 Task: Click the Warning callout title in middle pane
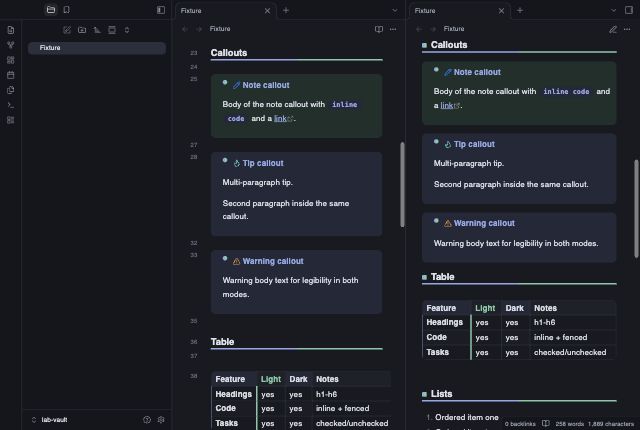273,261
